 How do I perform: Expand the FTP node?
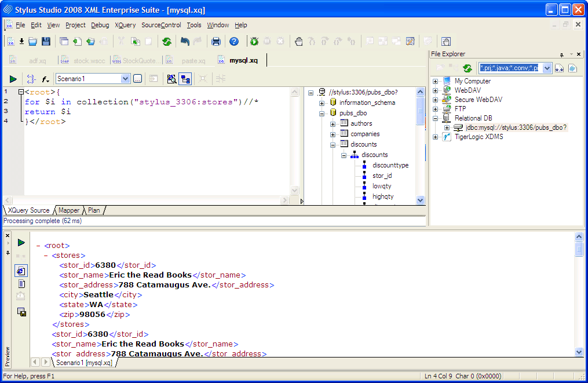(436, 109)
